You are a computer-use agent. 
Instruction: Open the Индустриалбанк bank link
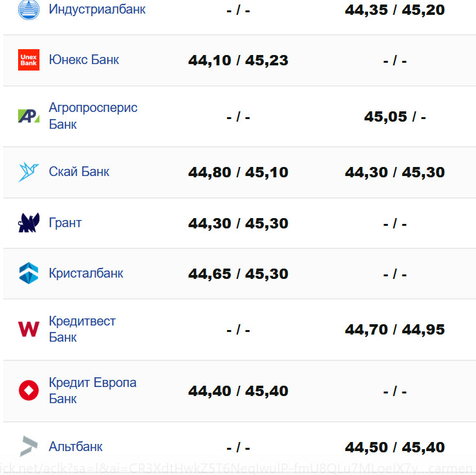click(97, 10)
